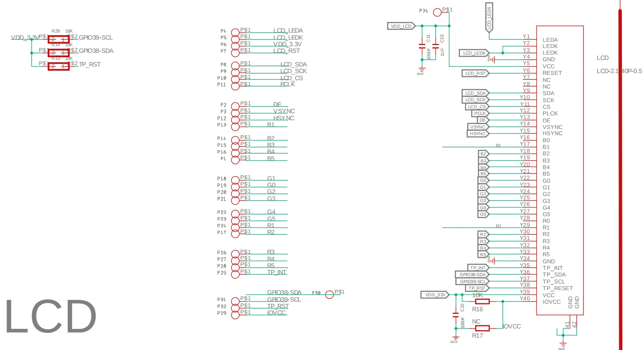This screenshot has height=350, width=644.
Task: Click the LCD-2.1-40P-0.5 part value text
Action: click(619, 71)
